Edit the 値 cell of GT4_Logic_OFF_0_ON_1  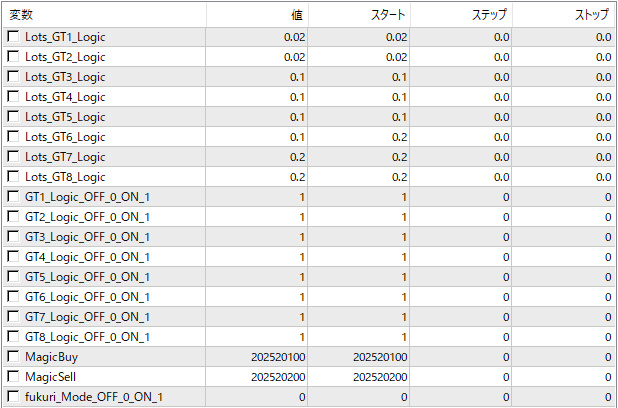click(x=257, y=257)
